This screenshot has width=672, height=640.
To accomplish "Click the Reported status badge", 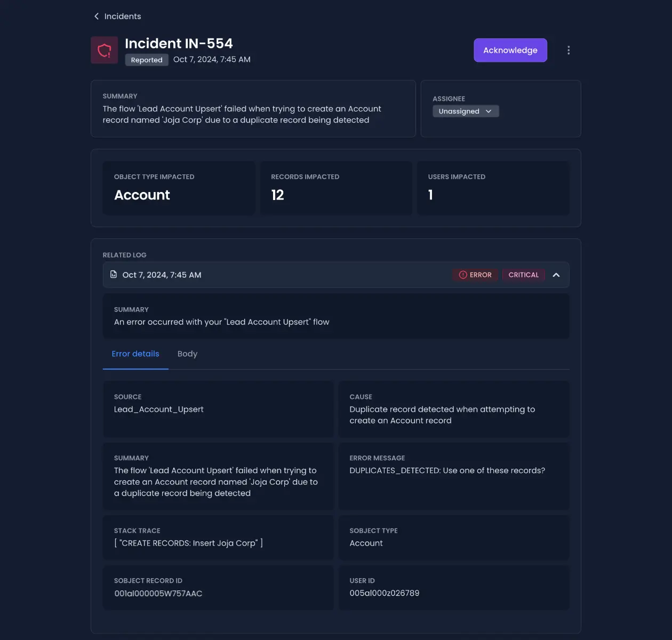I will [x=147, y=60].
